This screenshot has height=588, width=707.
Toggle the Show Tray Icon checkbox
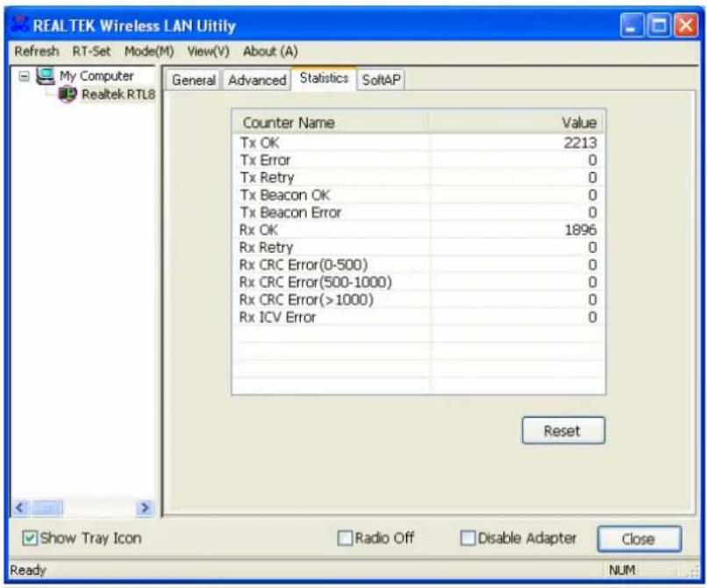point(30,538)
